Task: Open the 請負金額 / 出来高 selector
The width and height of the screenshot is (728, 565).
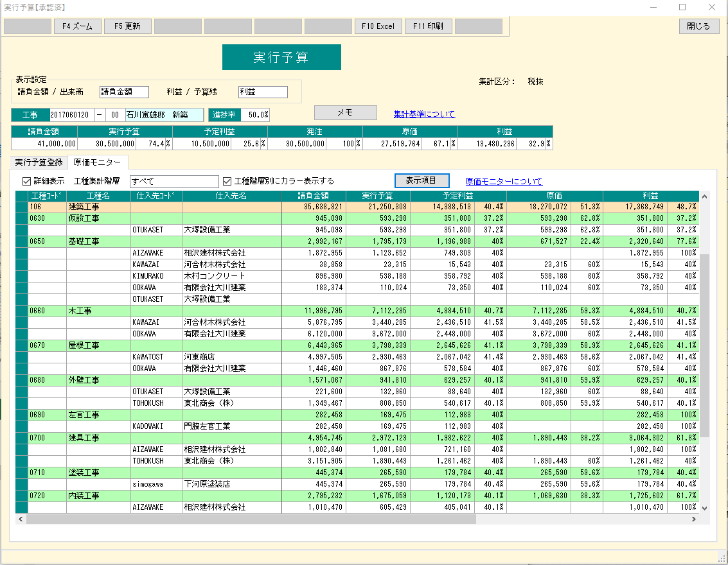Action: [x=125, y=92]
